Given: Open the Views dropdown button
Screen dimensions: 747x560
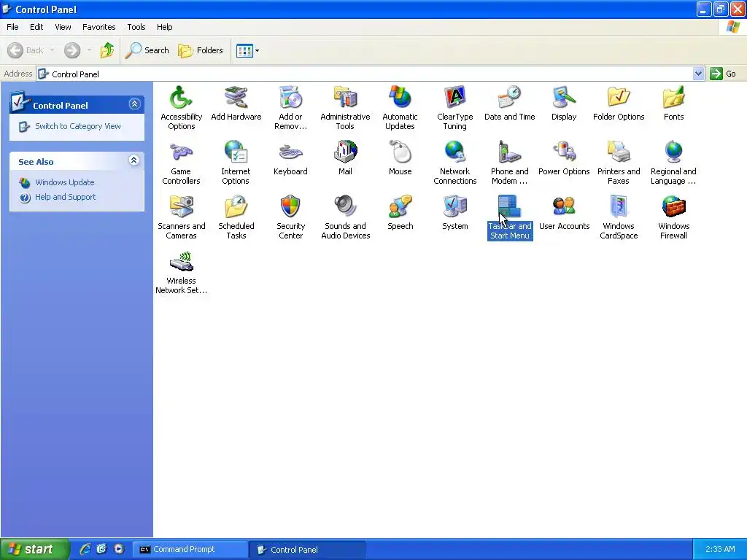Looking at the screenshot, I should 248,50.
